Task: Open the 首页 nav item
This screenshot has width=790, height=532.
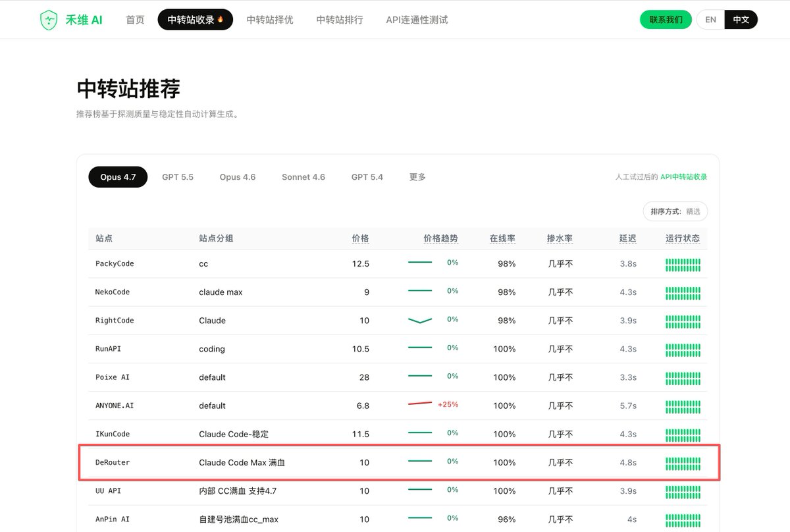Action: (x=135, y=20)
